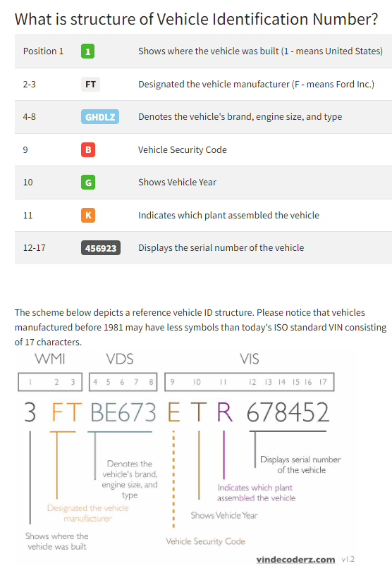Click the red 'B' security code badge

pyautogui.click(x=88, y=150)
